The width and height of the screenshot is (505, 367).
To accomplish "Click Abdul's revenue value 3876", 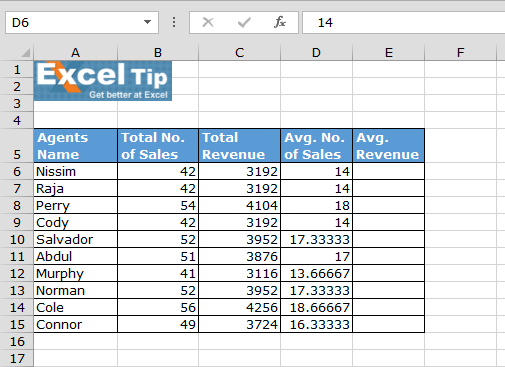I will [240, 256].
